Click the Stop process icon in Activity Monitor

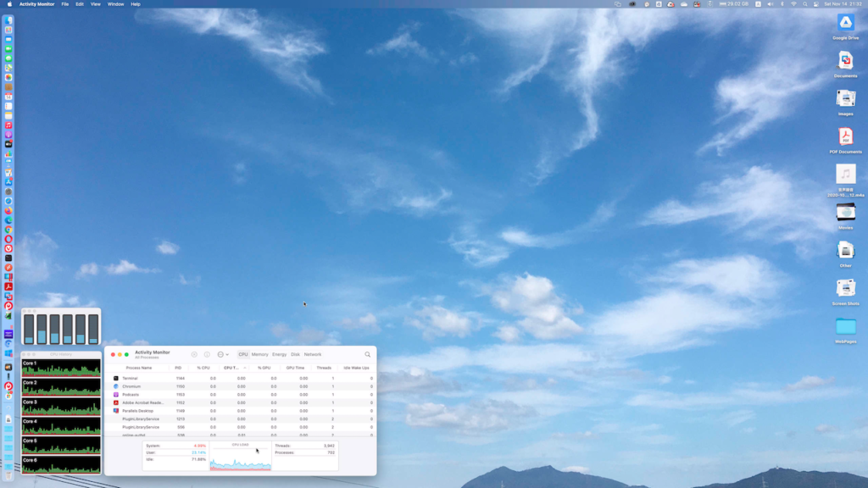point(194,354)
